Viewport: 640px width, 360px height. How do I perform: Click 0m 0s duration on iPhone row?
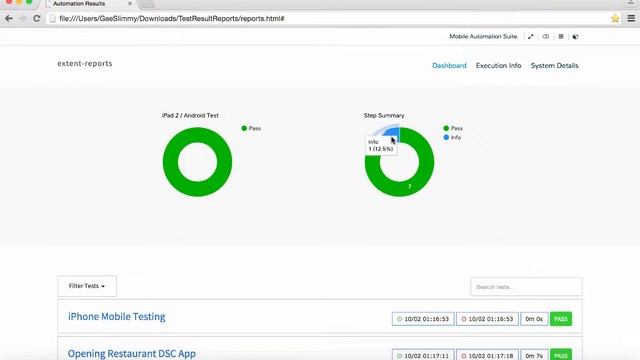coord(534,319)
